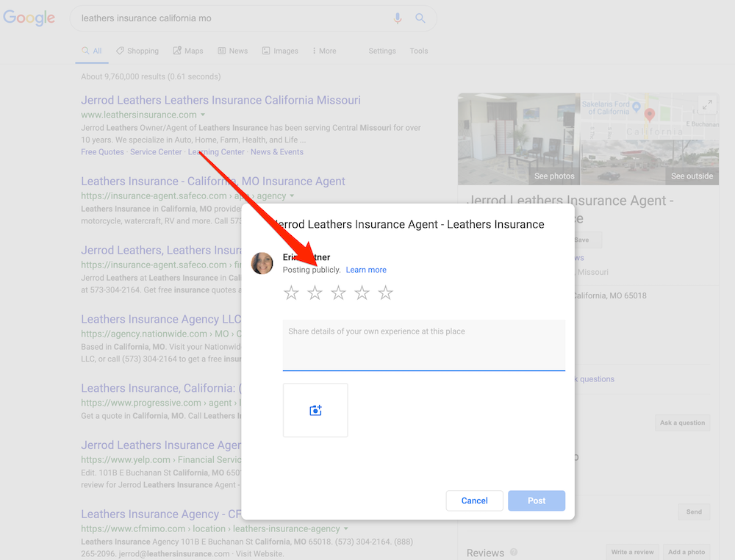Switch to the Shopping tab
Image resolution: width=735 pixels, height=560 pixels.
(138, 51)
